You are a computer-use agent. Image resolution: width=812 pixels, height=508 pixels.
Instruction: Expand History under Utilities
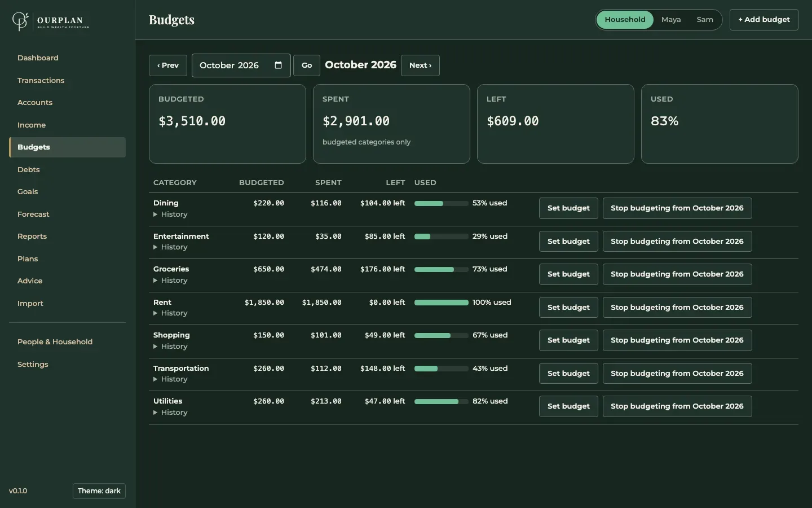[170, 413]
